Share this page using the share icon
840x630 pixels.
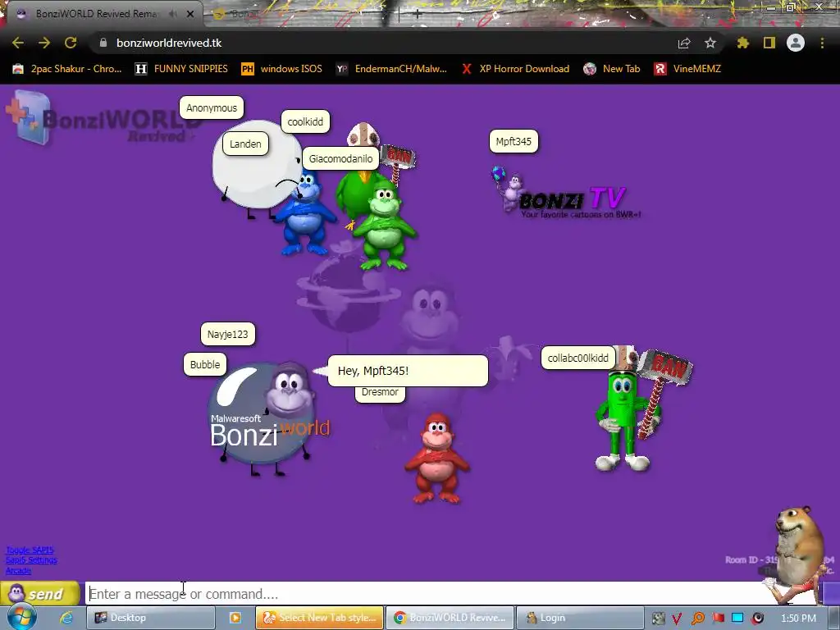[684, 43]
